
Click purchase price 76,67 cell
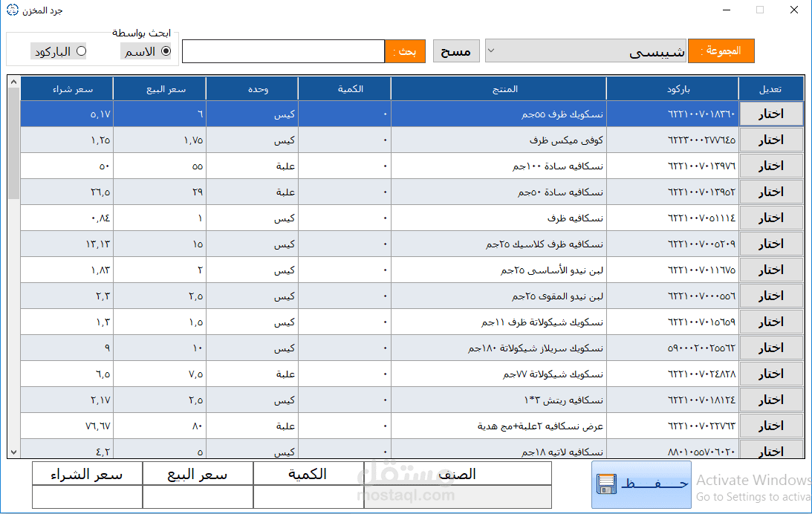67,426
